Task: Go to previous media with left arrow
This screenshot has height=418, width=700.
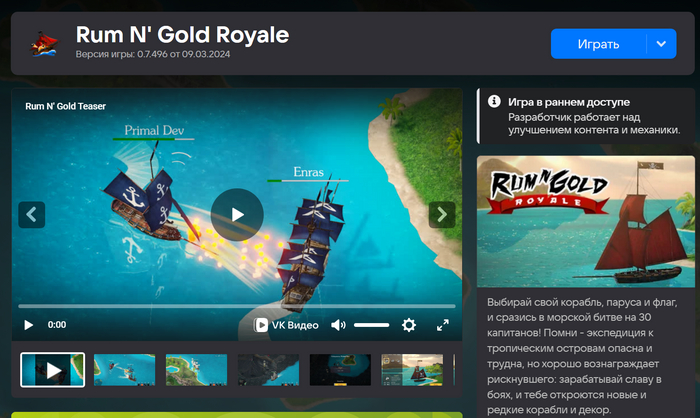Action: (x=32, y=215)
